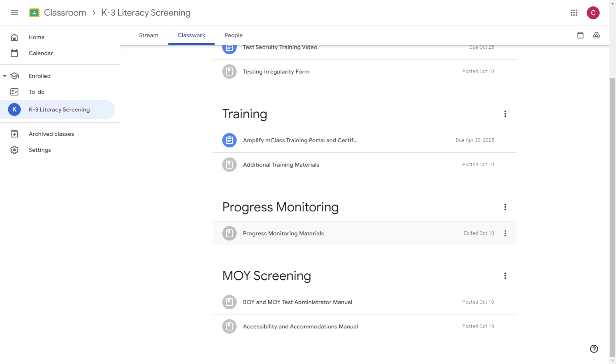Screen dimensions: 616x364
Task: Click the 'Edited Oct 10' label
Action: pyautogui.click(x=479, y=233)
